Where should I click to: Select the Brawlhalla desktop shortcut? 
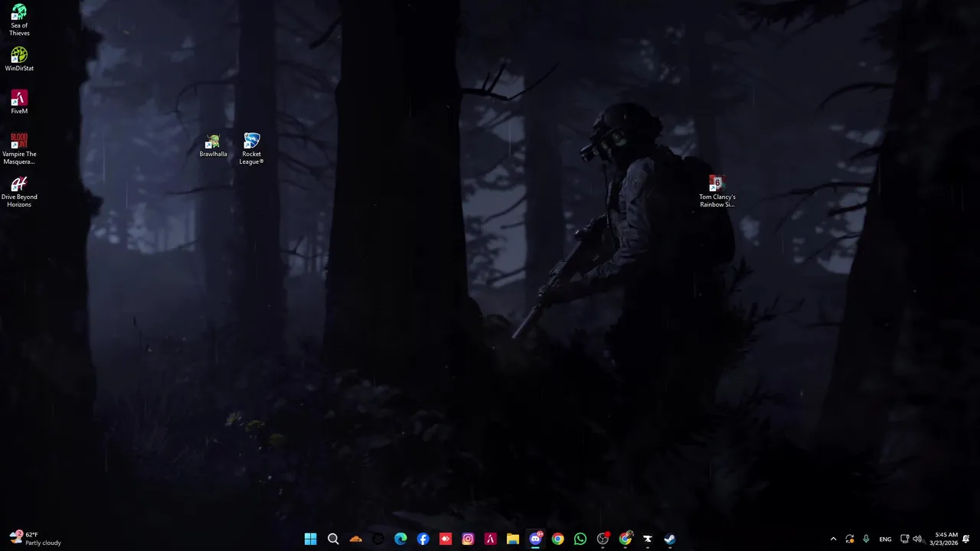tap(213, 145)
